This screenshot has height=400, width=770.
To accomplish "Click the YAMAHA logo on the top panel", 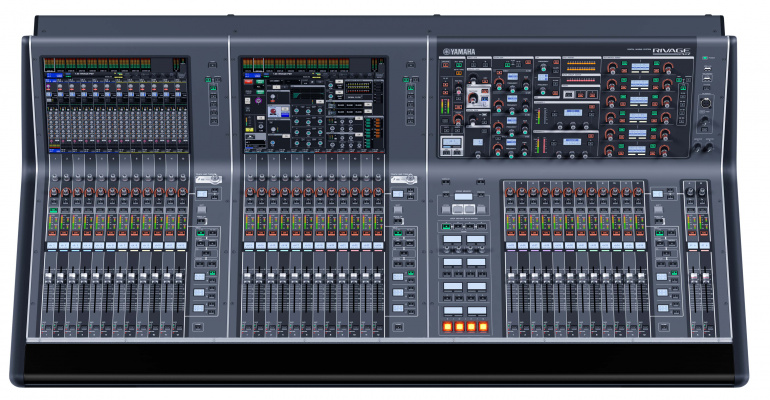I will click(459, 52).
